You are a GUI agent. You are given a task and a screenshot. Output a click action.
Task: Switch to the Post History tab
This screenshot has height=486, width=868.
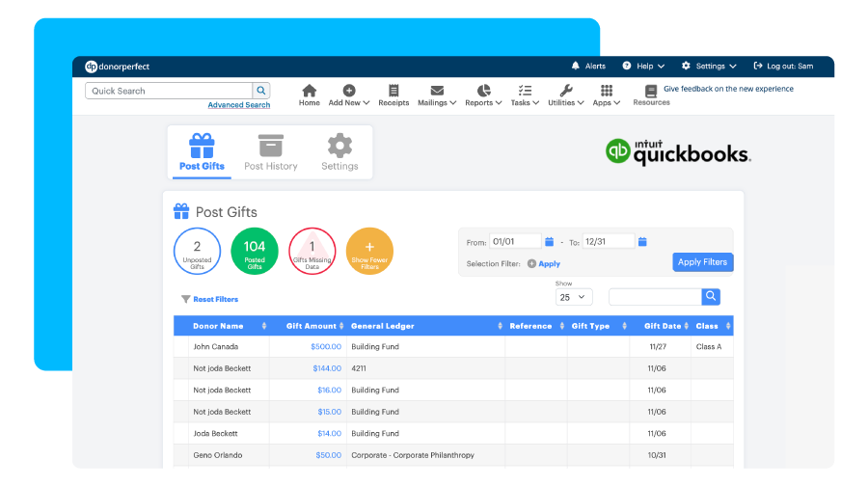tap(271, 152)
